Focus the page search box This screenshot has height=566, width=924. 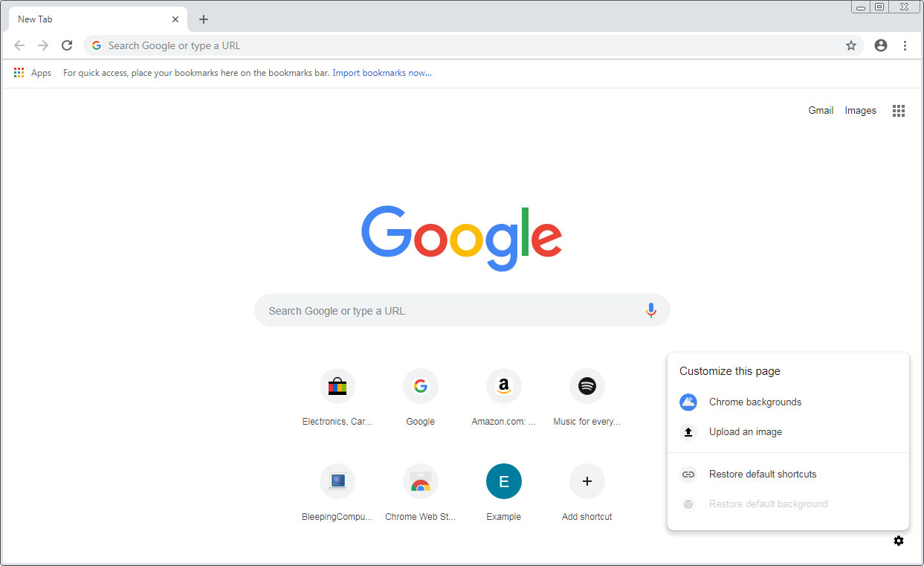coord(462,311)
